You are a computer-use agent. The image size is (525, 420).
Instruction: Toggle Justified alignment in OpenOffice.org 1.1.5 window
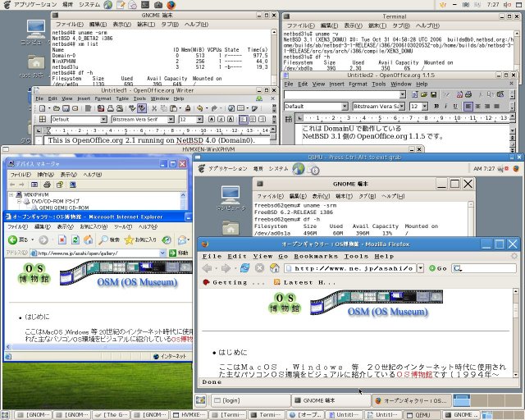[x=496, y=106]
